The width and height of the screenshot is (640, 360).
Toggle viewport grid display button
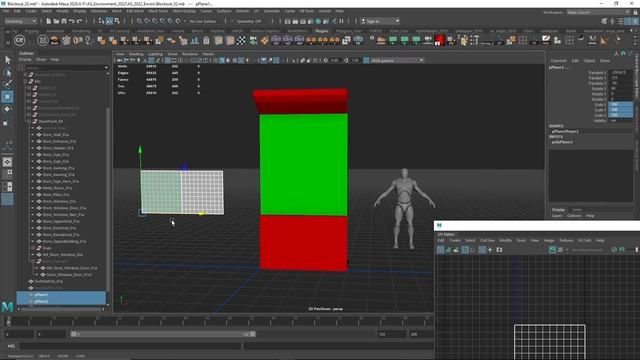(168, 60)
